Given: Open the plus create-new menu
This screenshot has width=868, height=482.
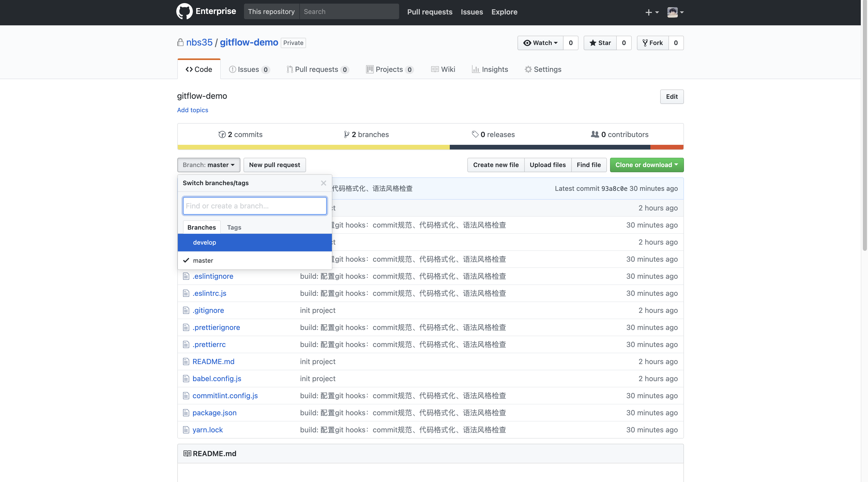Looking at the screenshot, I should pos(652,12).
